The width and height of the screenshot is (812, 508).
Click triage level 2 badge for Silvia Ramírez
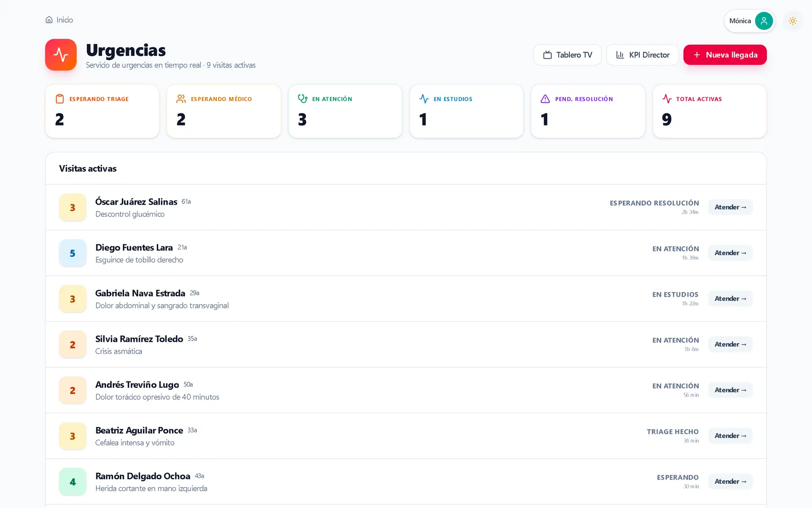pyautogui.click(x=73, y=344)
